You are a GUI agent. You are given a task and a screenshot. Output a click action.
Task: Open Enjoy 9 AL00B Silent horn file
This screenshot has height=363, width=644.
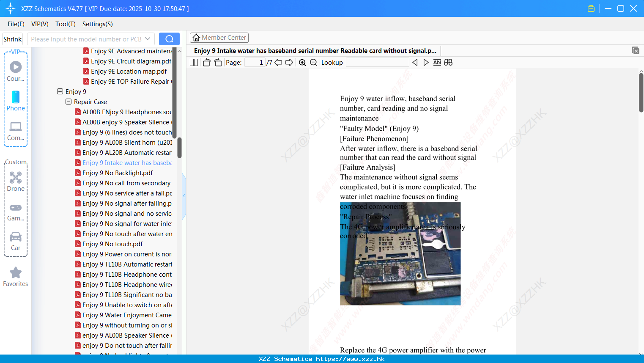(x=123, y=142)
